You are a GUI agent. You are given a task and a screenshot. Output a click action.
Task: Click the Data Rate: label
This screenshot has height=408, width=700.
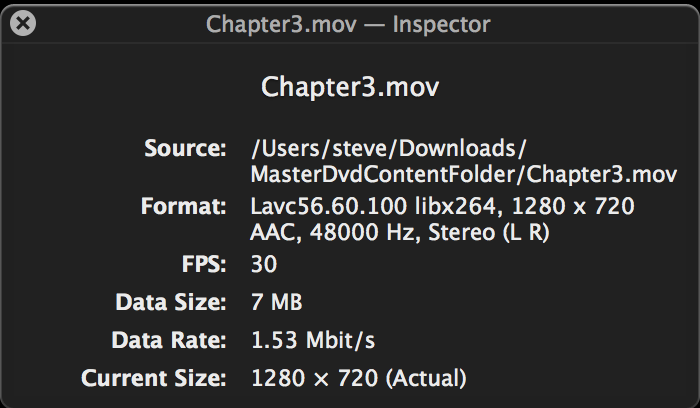(169, 340)
